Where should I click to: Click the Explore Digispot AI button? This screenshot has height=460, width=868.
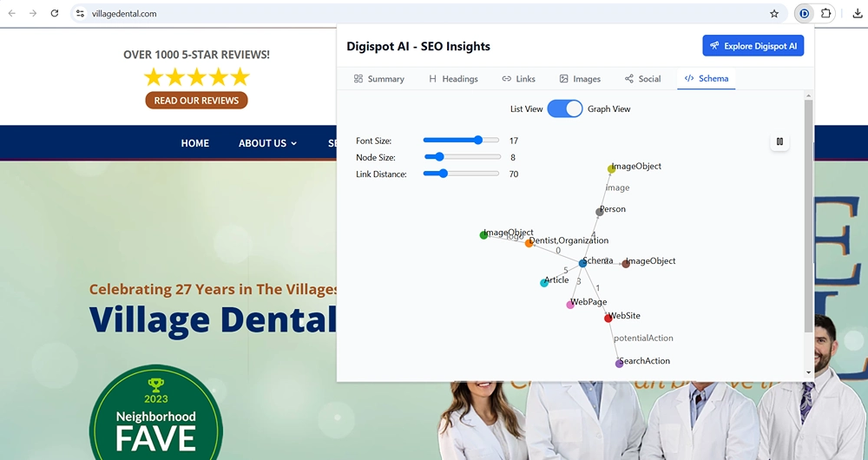click(x=753, y=46)
